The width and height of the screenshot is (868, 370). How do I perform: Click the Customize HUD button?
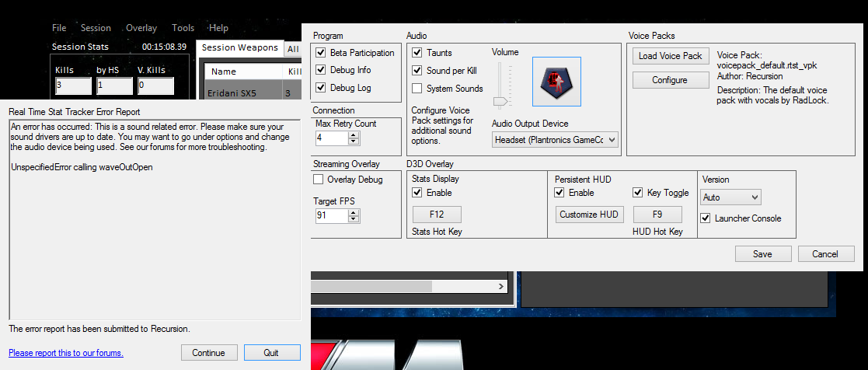point(591,215)
